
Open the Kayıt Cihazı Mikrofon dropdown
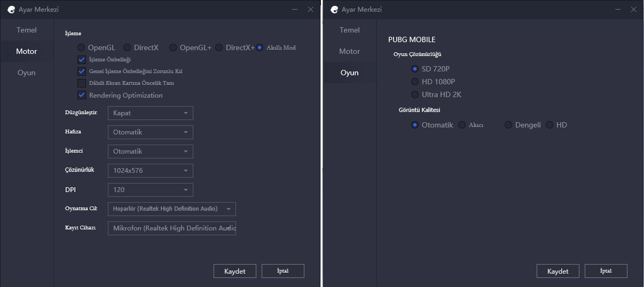[172, 228]
